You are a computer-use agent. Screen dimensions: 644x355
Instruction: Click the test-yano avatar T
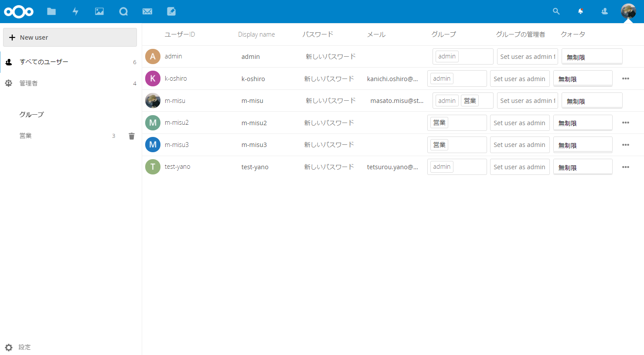[x=153, y=167]
